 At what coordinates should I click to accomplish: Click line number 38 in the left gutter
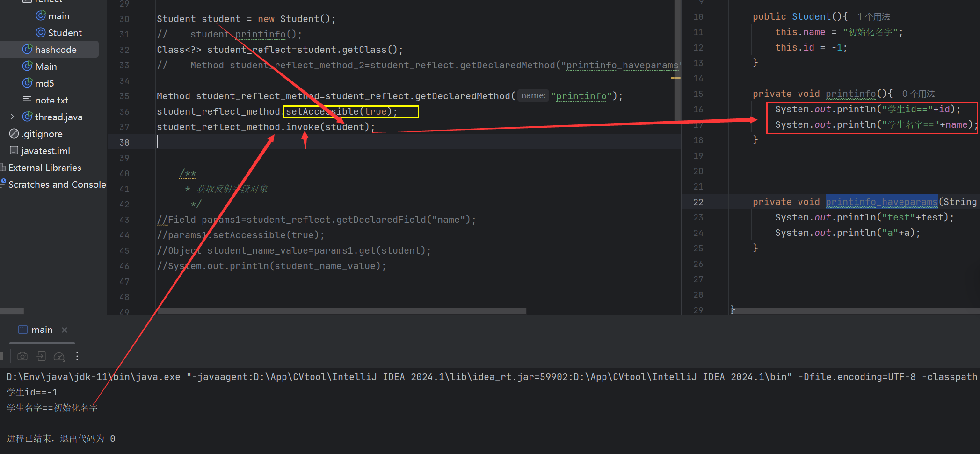coord(124,142)
